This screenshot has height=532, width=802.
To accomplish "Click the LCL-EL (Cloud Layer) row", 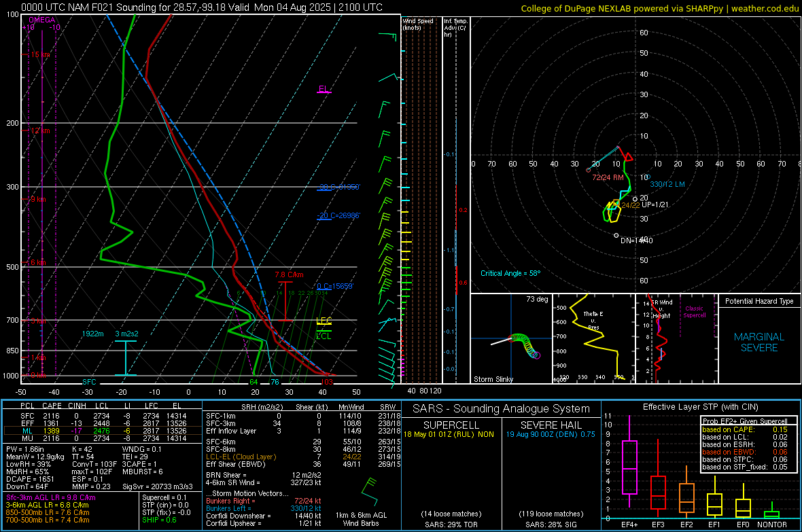I will tap(303, 457).
